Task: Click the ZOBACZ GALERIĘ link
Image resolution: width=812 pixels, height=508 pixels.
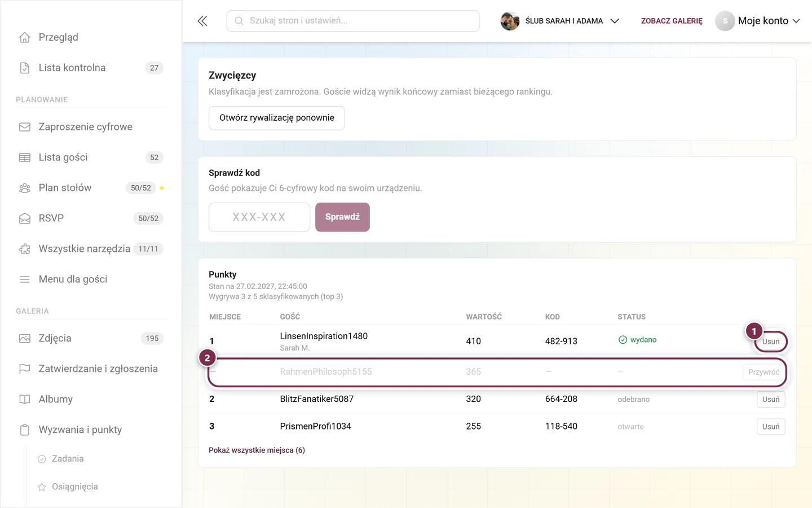Action: pyautogui.click(x=672, y=21)
